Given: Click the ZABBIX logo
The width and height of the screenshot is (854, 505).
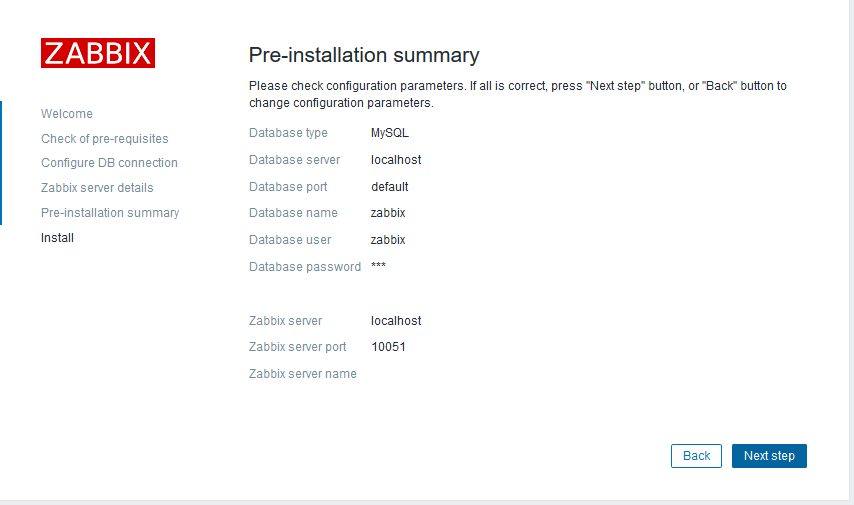Looking at the screenshot, I should tap(98, 53).
